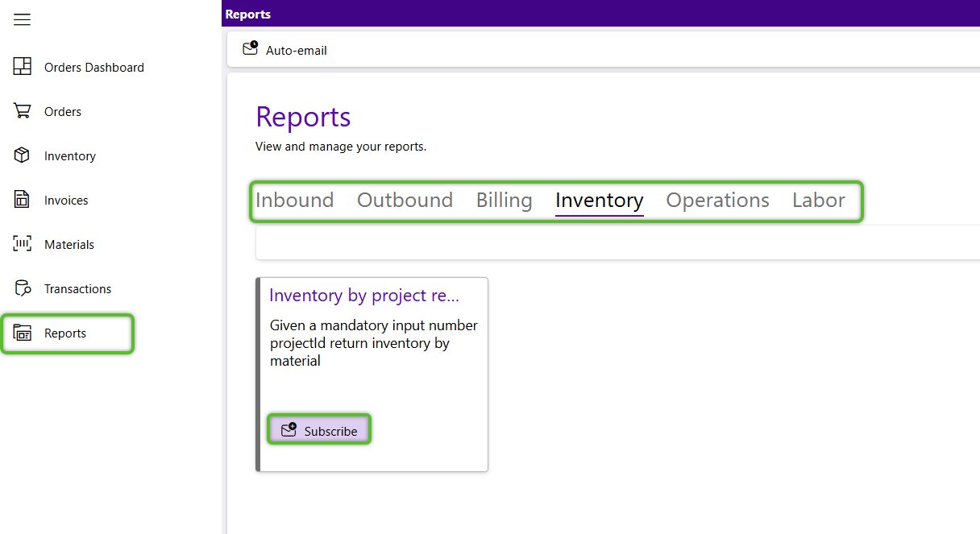The height and width of the screenshot is (534, 980).
Task: Open the Inventory by project report title
Action: pyautogui.click(x=364, y=296)
